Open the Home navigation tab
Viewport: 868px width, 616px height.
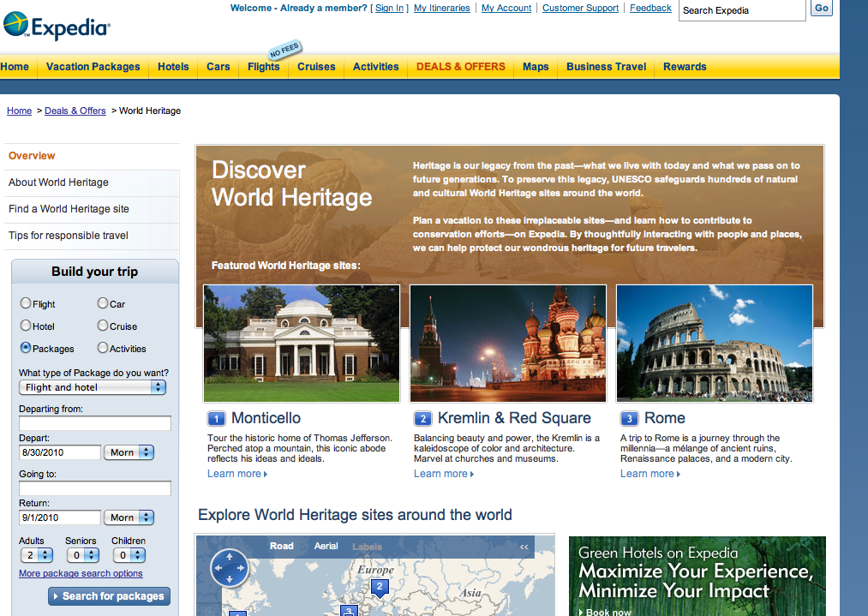point(15,67)
